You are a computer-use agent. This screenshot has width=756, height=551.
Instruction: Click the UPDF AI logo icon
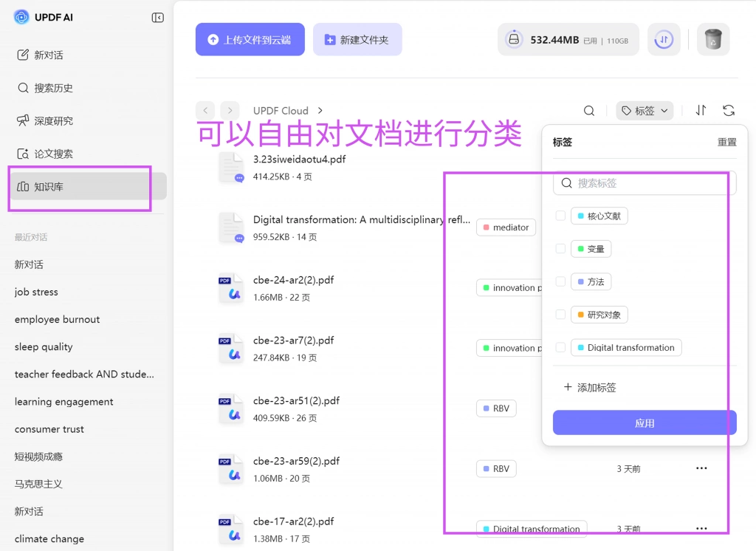pyautogui.click(x=21, y=17)
